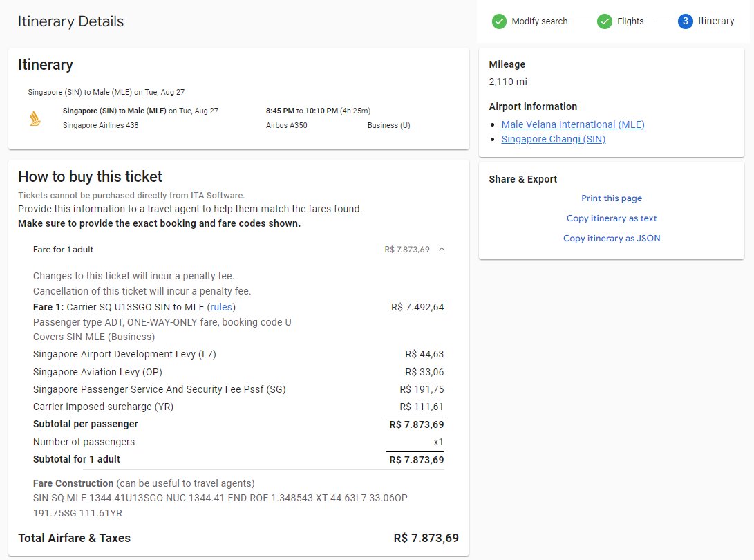Open Singapore Changi (SIN) airport link
The height and width of the screenshot is (560, 754).
tap(553, 139)
